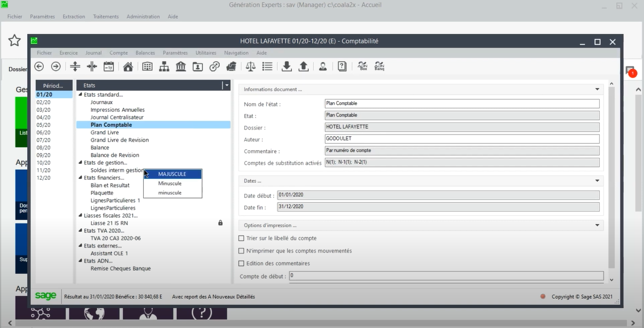Collapse the Etats standard tree node
Screen dimensions: 644x328
tap(80, 95)
